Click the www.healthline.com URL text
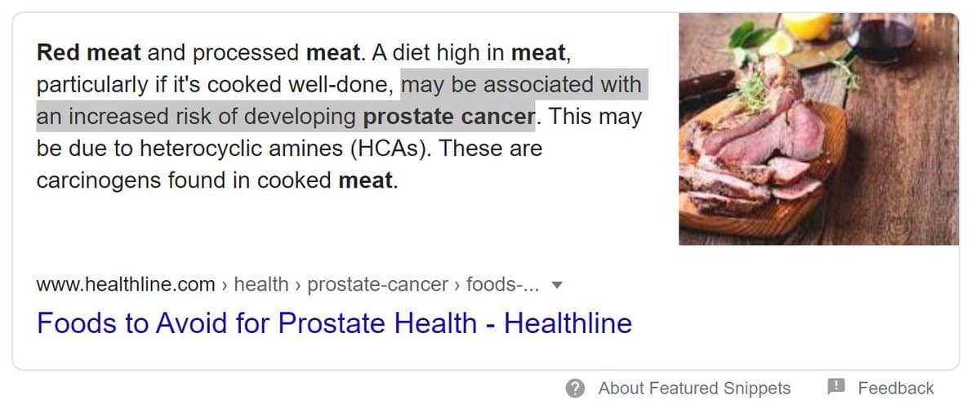 point(126,284)
